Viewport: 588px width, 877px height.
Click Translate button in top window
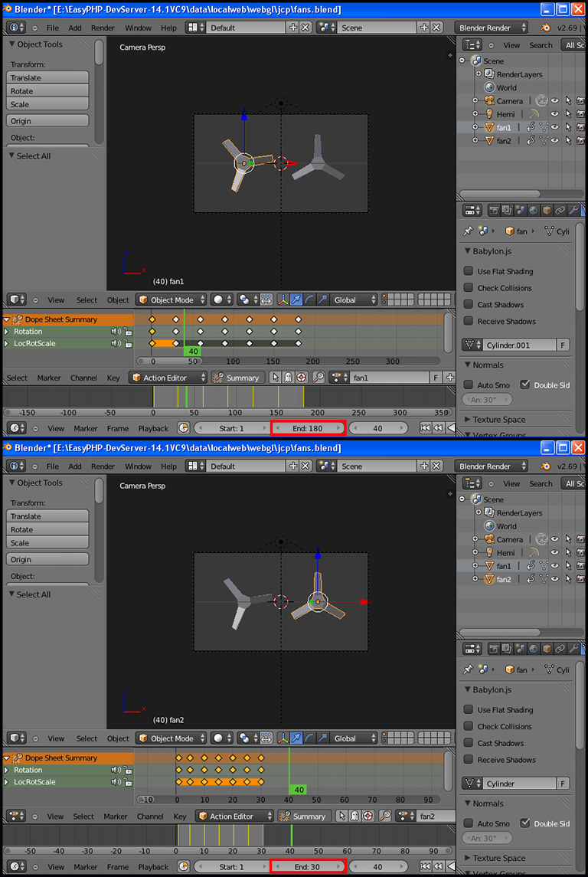pos(48,78)
